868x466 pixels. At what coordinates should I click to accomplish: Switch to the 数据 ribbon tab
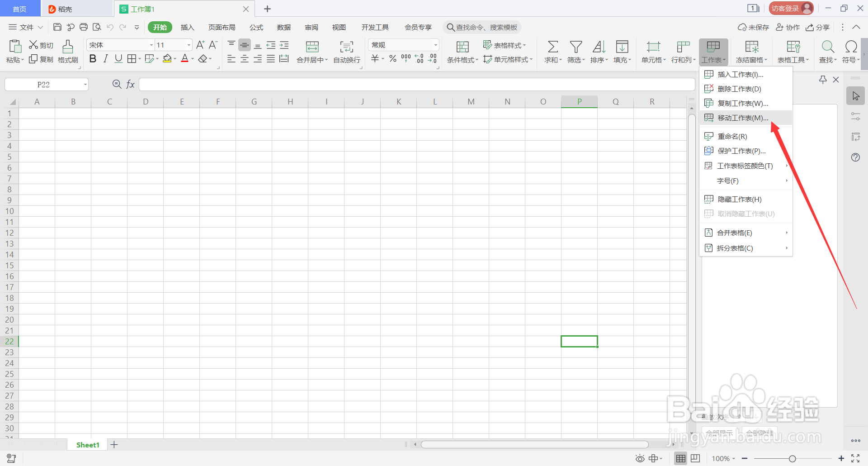284,27
